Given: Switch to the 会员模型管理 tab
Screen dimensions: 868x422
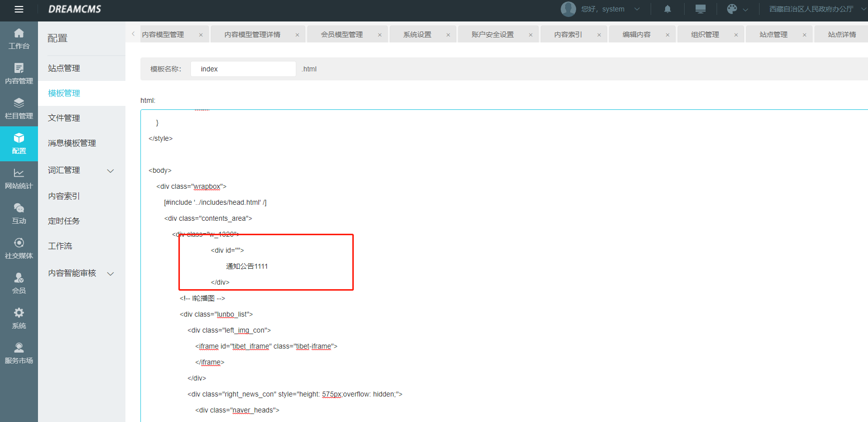Looking at the screenshot, I should 342,34.
